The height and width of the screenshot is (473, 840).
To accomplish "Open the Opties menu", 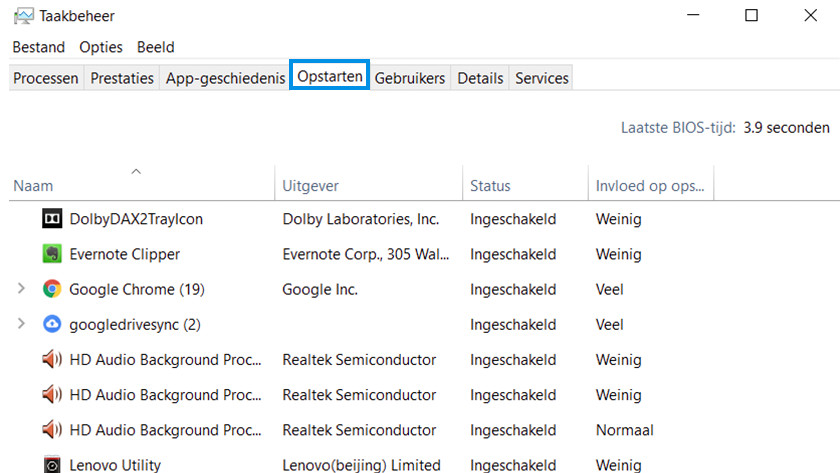I will click(x=101, y=47).
